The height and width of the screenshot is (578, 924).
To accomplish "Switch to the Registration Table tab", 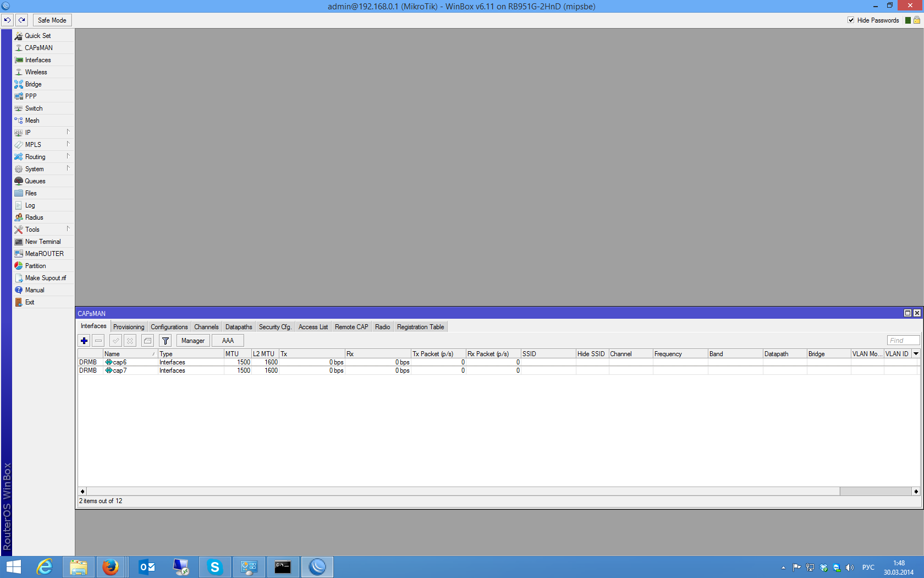I will 420,327.
